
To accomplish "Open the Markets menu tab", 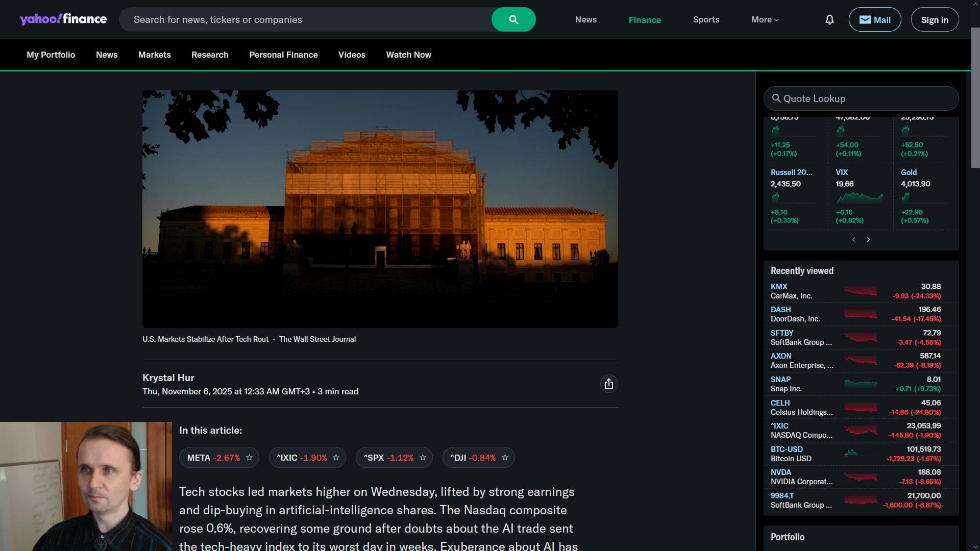I will coord(154,55).
